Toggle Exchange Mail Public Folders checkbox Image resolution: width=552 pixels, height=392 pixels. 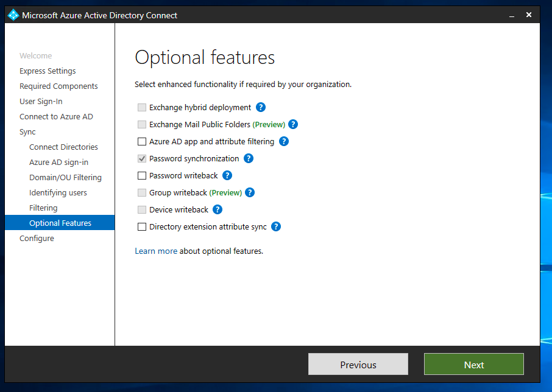pos(142,124)
